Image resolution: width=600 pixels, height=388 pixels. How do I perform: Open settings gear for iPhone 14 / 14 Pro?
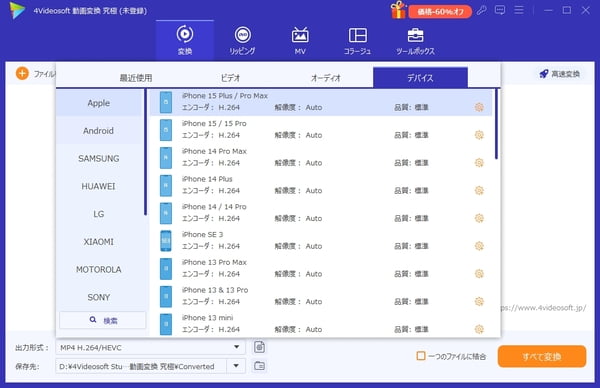coord(479,218)
